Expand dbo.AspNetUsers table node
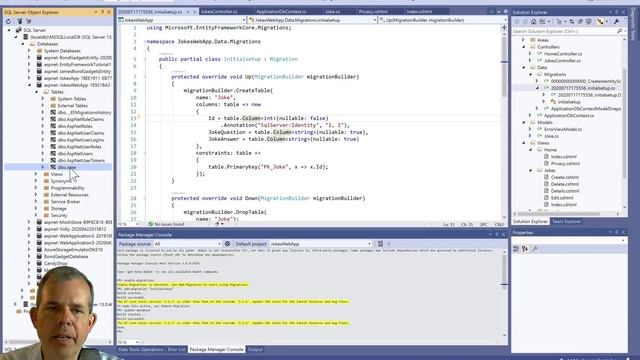Screen dimensions: 640x360 pyautogui.click(x=43, y=153)
